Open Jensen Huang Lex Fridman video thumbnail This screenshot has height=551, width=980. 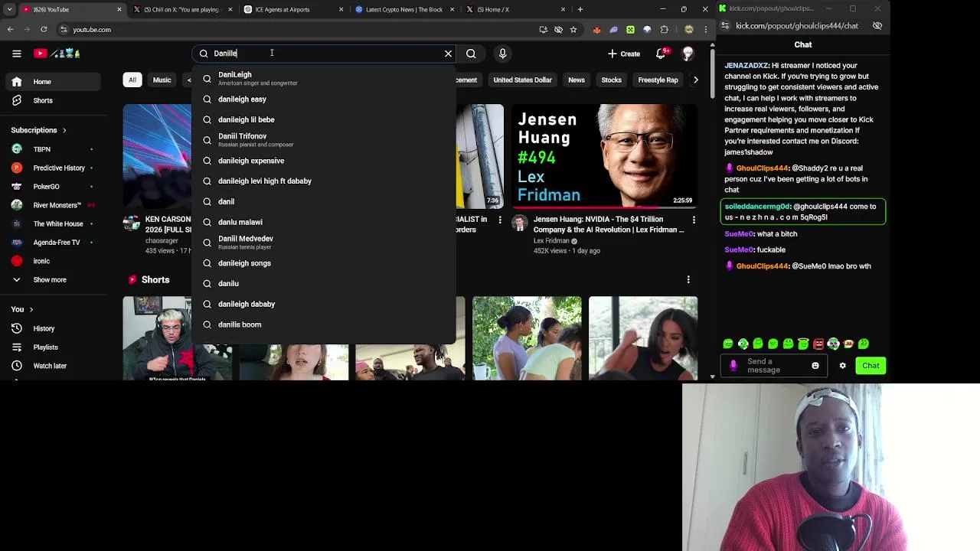click(604, 156)
